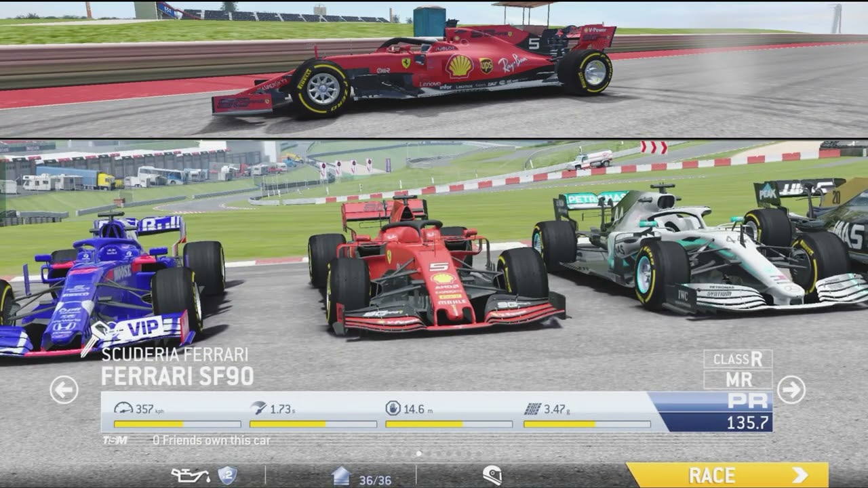Screen dimensions: 868x488
Task: Click the acceleration 1.73 s yellow bar
Action: 313,424
